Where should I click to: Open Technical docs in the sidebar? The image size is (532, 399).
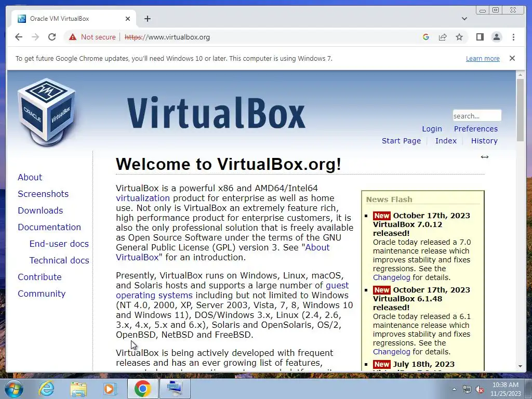pos(59,260)
